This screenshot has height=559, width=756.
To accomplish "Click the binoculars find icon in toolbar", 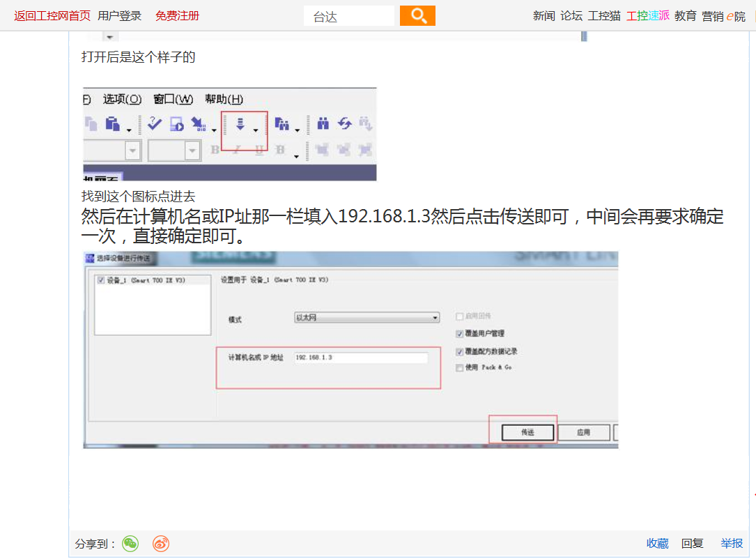I will (x=323, y=124).
